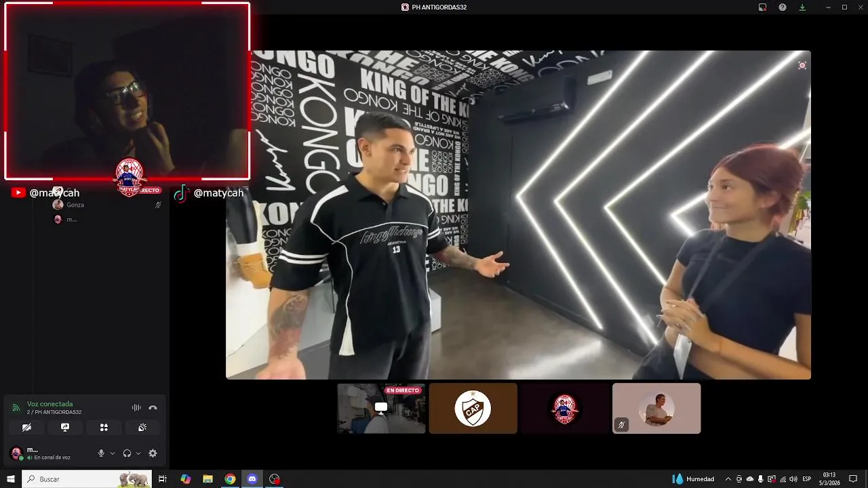
Task: Open user avatar in bottom panel
Action: coord(16,453)
